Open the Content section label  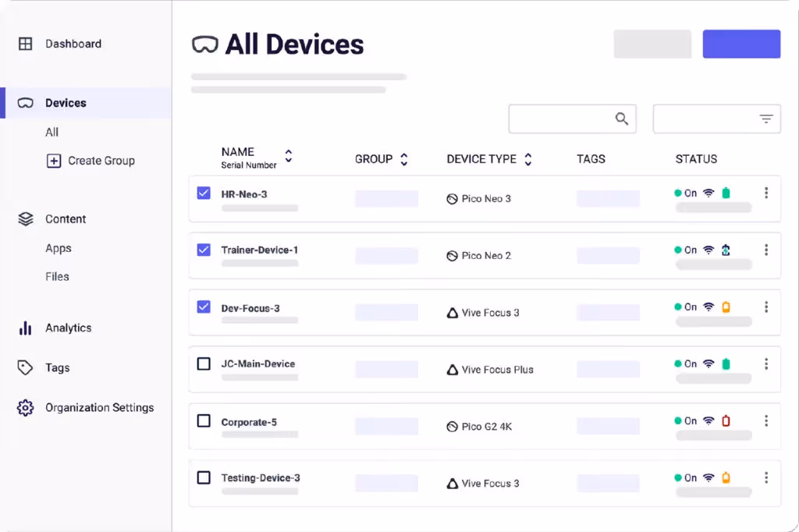tap(66, 219)
